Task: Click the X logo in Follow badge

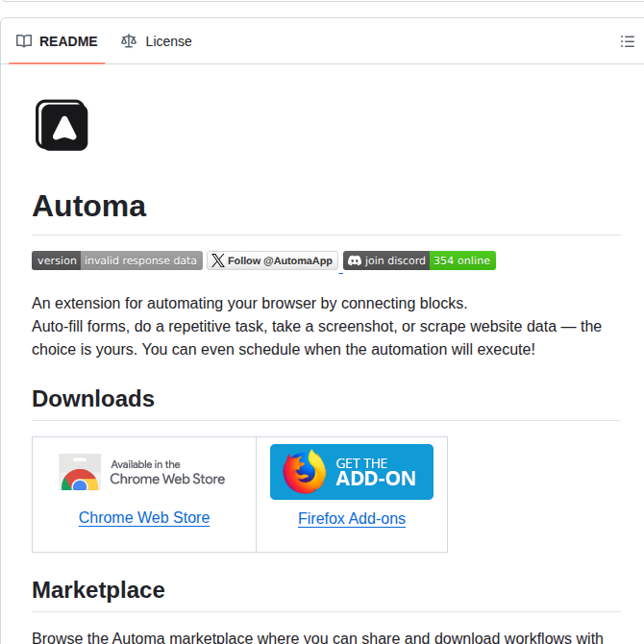Action: [218, 260]
